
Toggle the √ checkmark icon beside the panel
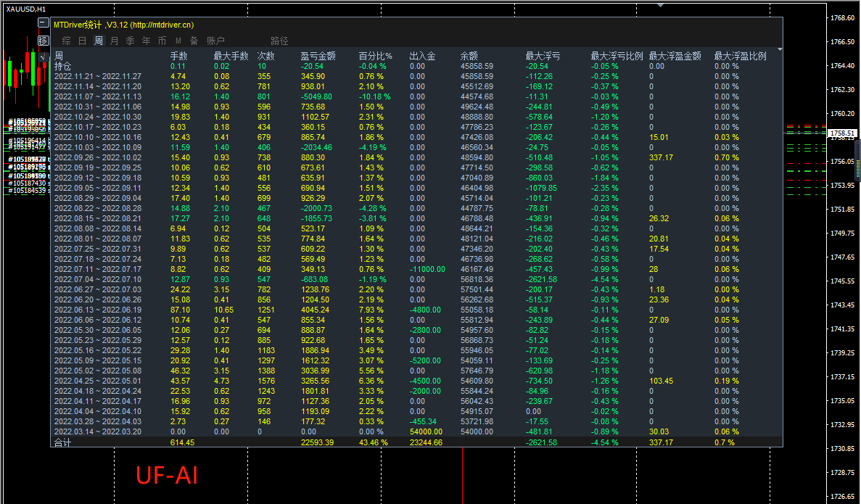coord(44,56)
